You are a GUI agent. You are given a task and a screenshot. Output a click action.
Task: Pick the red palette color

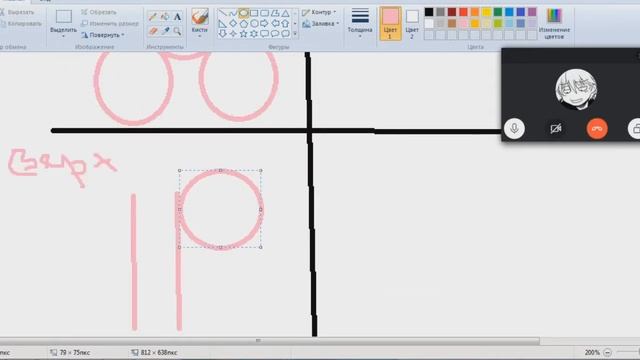click(463, 12)
